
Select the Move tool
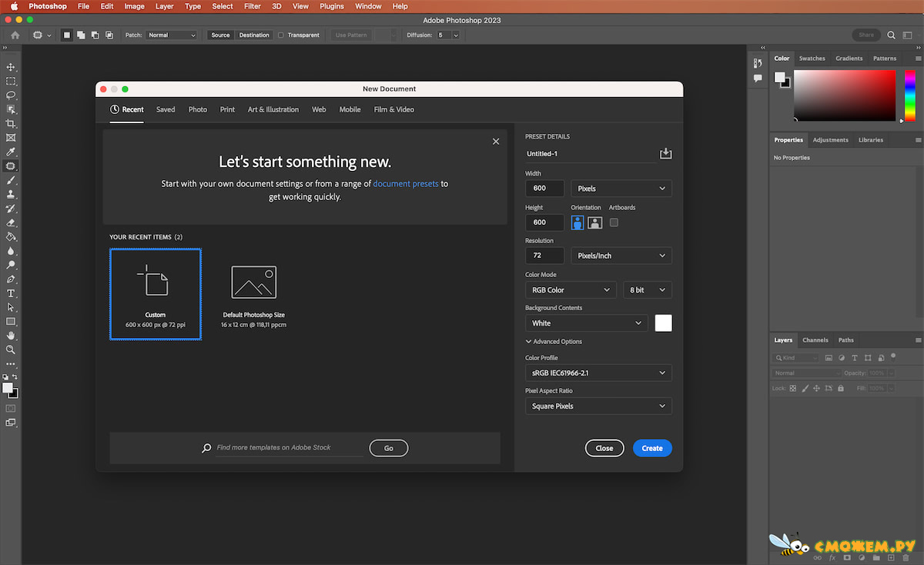[11, 68]
